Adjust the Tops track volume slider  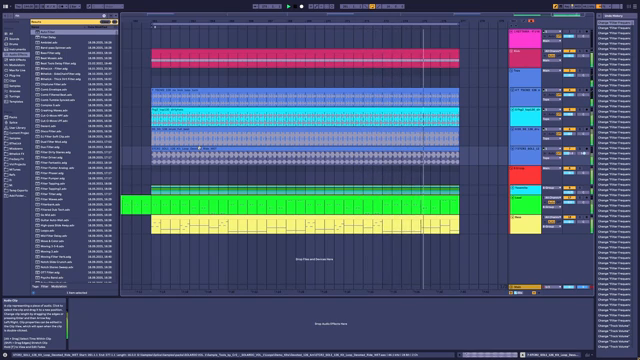[569, 76]
